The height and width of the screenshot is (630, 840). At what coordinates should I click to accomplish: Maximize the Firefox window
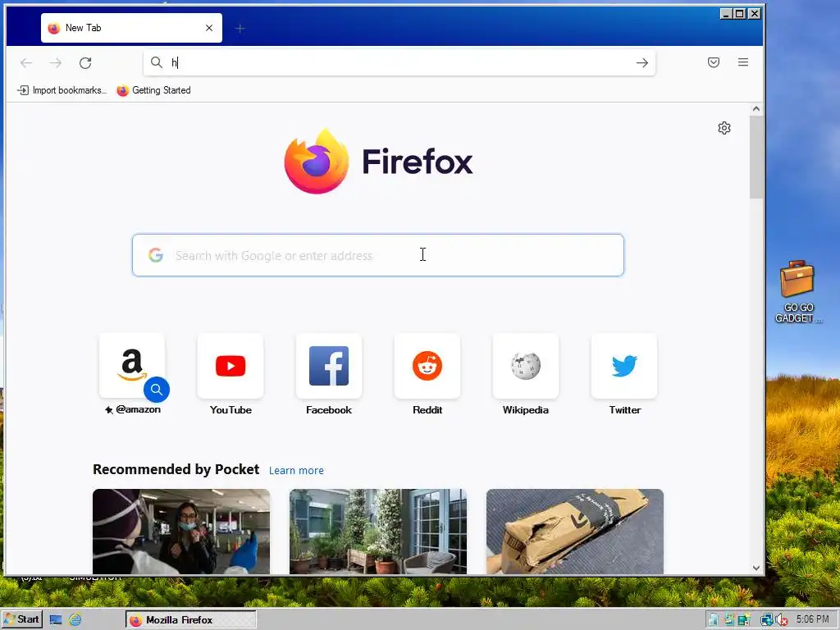coord(740,14)
